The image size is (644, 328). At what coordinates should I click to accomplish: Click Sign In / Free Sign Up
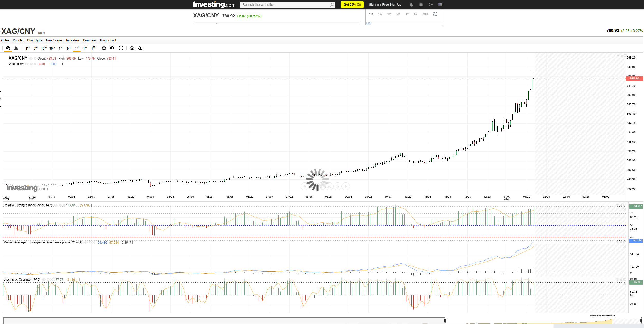[385, 5]
